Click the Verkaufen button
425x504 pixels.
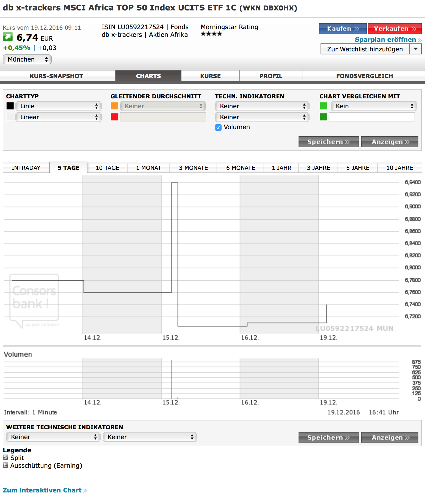pos(395,29)
